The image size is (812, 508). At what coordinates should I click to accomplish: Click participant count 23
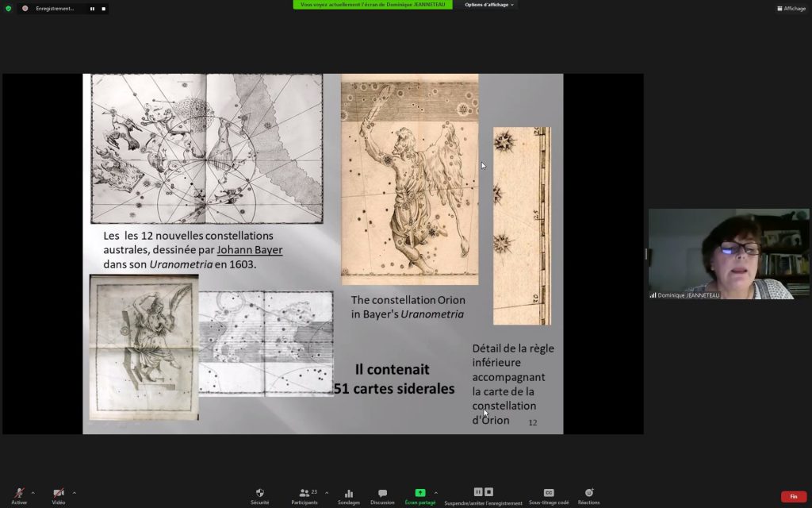314,492
